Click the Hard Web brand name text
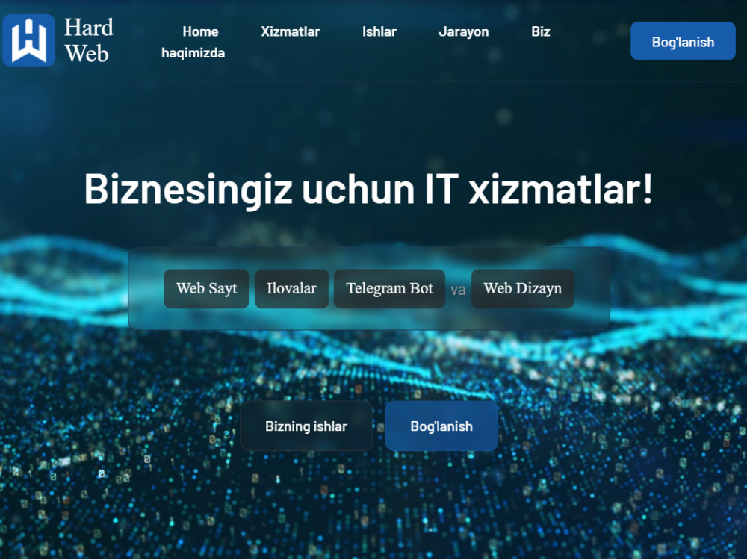 pos(89,40)
